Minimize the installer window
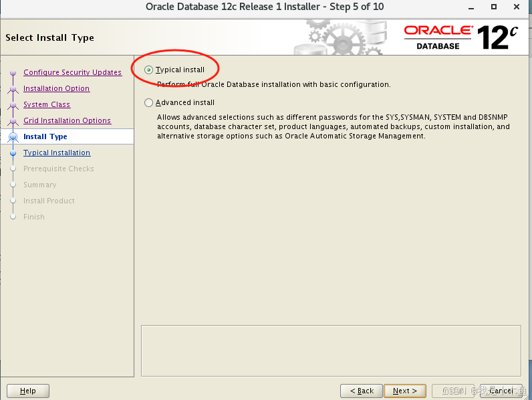532x400 pixels. pos(471,7)
